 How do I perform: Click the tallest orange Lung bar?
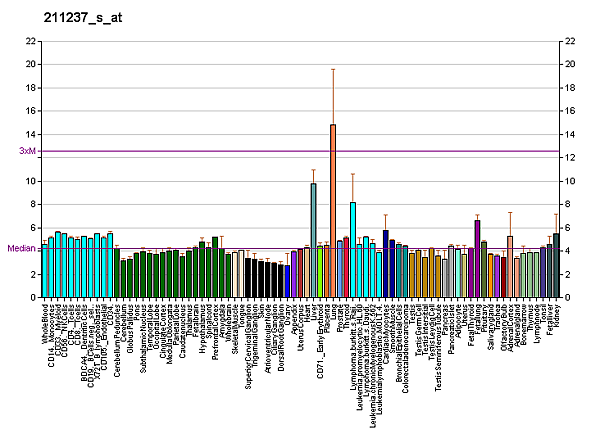click(x=333, y=211)
